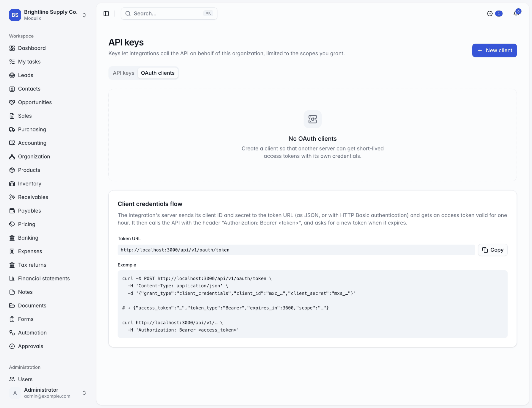The width and height of the screenshot is (532, 408).
Task: Click the My tasks checklist icon
Action: [12, 62]
